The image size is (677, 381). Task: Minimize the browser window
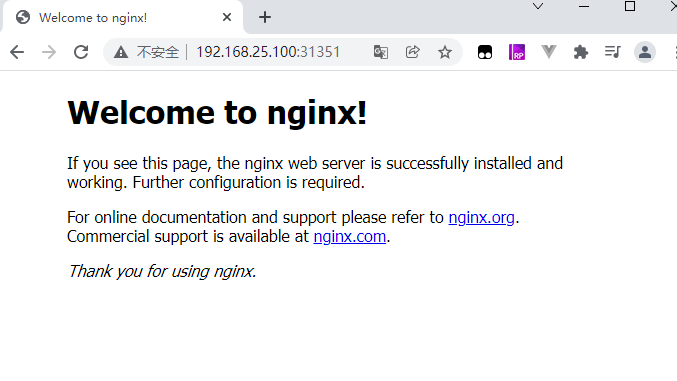pos(584,6)
